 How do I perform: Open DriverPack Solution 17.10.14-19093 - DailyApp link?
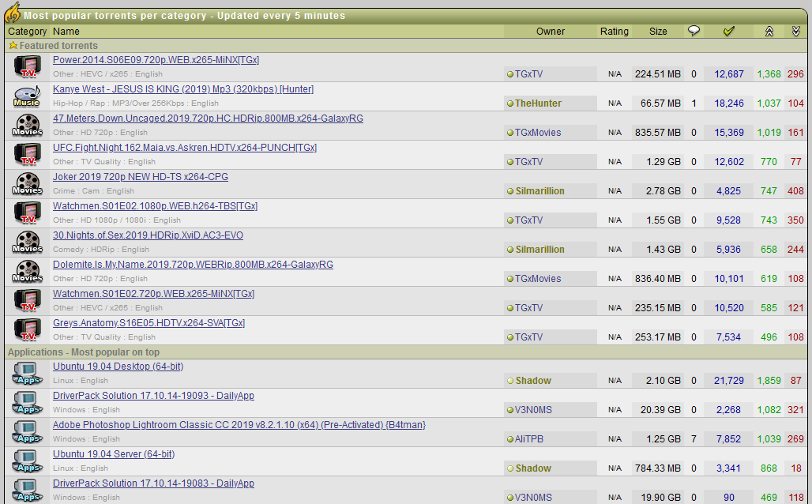pos(153,396)
